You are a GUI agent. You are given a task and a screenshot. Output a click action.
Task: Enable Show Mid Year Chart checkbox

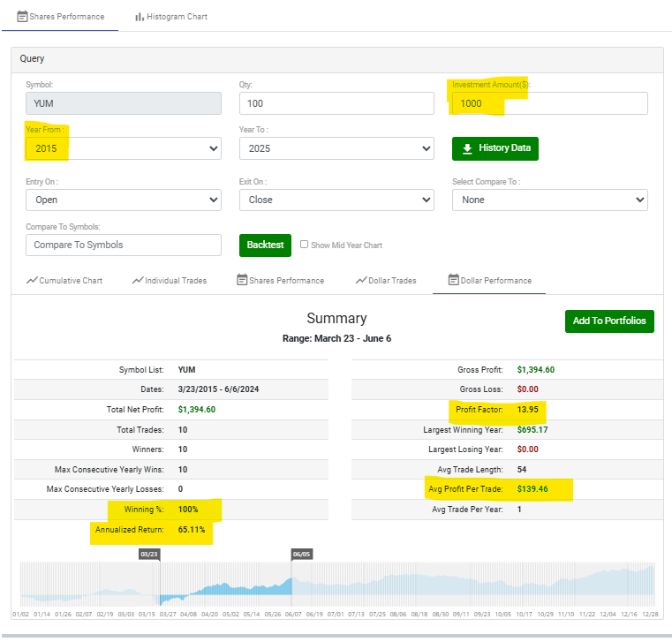pyautogui.click(x=305, y=245)
